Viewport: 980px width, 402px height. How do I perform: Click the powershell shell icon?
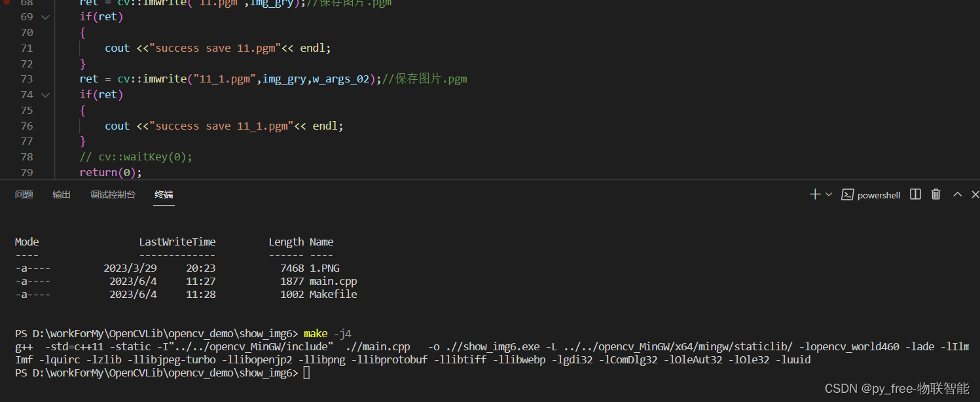click(848, 194)
